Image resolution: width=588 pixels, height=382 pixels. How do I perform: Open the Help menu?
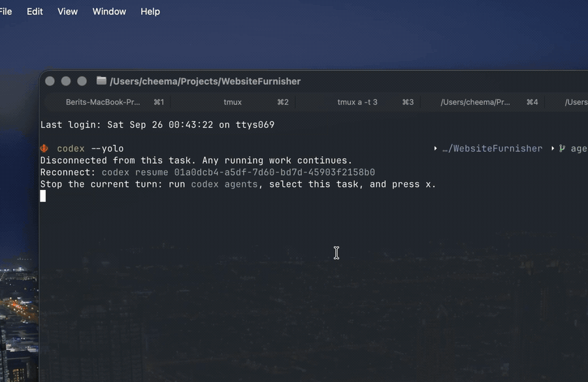pos(150,12)
